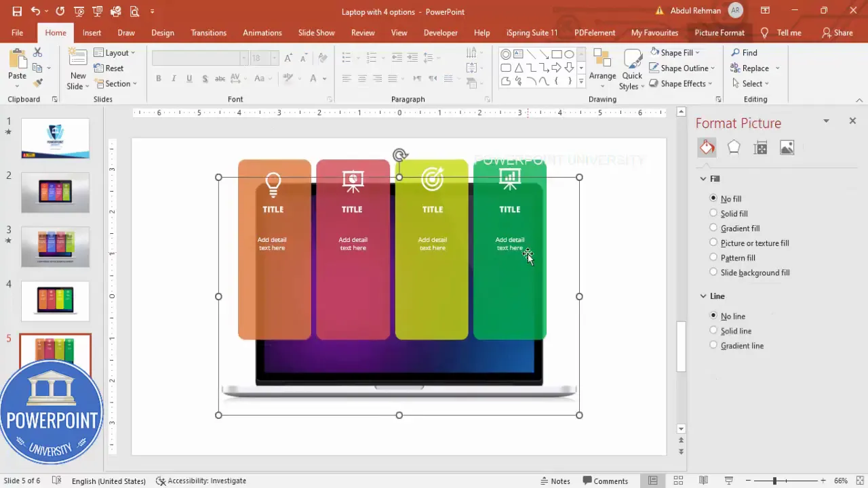Open the Layout dropdown
This screenshot has height=488, width=868.
114,52
